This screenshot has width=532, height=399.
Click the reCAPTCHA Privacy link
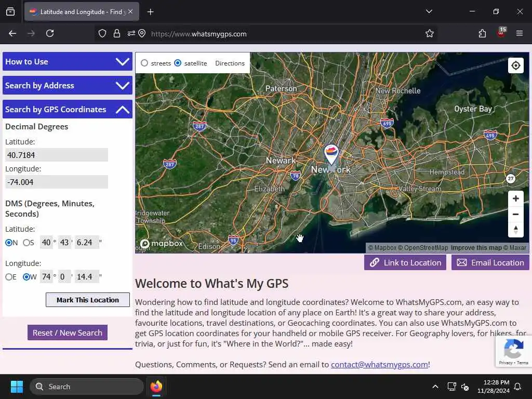coord(506,363)
